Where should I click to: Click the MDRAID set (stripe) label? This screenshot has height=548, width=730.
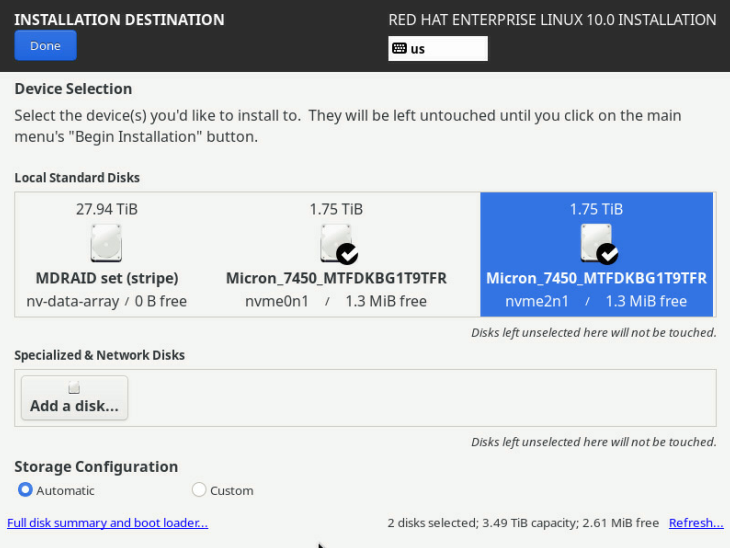107,278
